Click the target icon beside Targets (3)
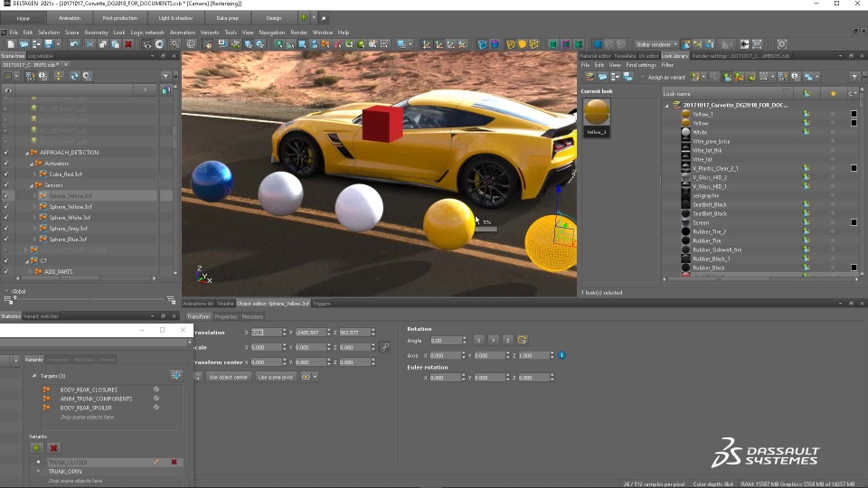868x488 pixels. tap(176, 375)
